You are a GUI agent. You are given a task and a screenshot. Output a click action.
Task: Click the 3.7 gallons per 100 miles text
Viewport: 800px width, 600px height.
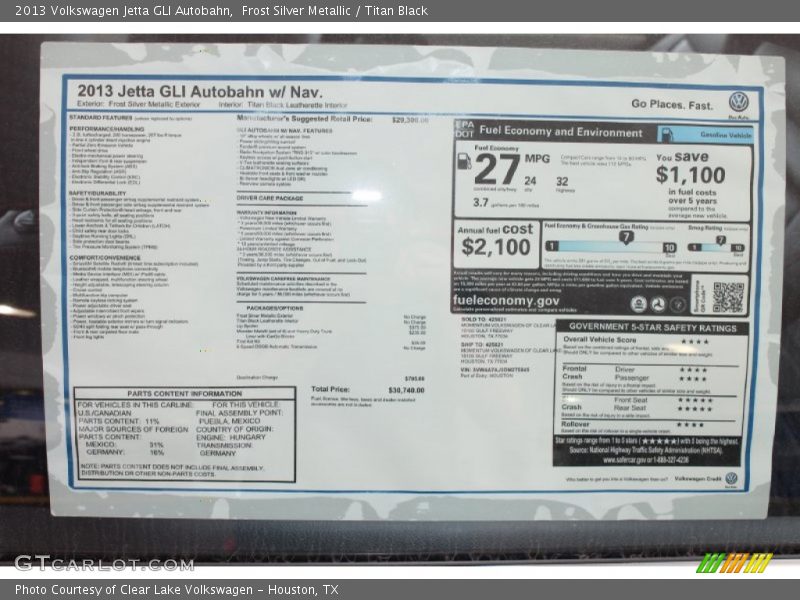(x=505, y=203)
